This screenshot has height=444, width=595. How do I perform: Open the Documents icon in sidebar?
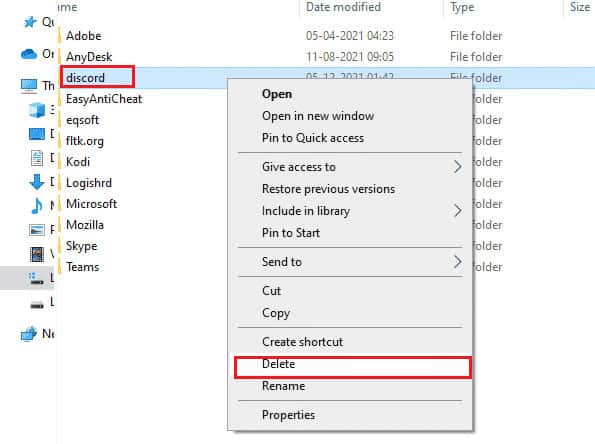tap(37, 158)
